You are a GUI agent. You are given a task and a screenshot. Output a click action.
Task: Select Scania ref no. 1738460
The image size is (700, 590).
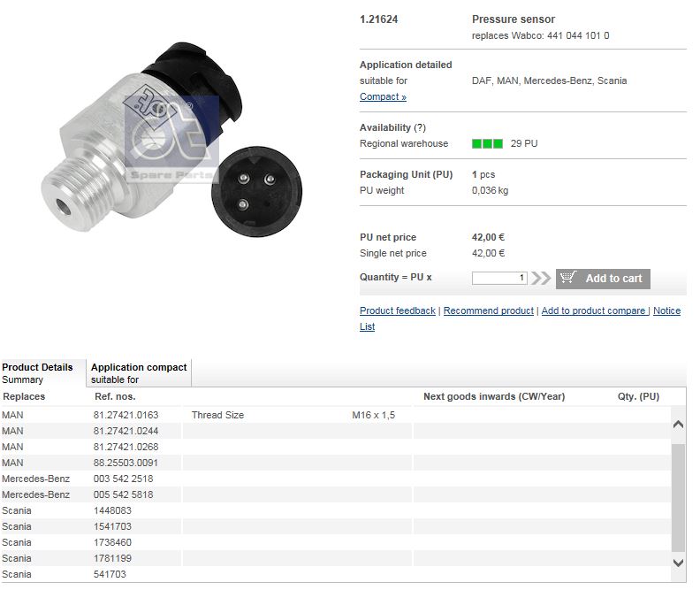coord(112,542)
